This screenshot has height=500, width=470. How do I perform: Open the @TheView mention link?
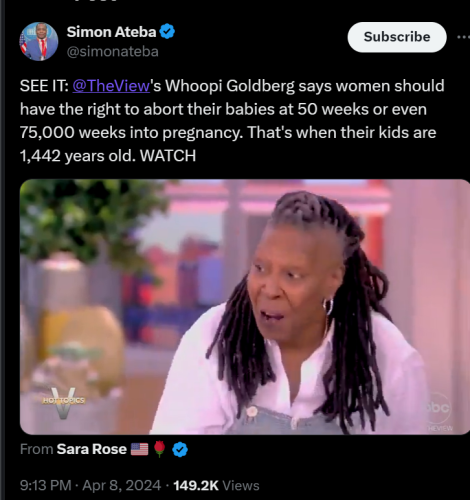click(111, 86)
